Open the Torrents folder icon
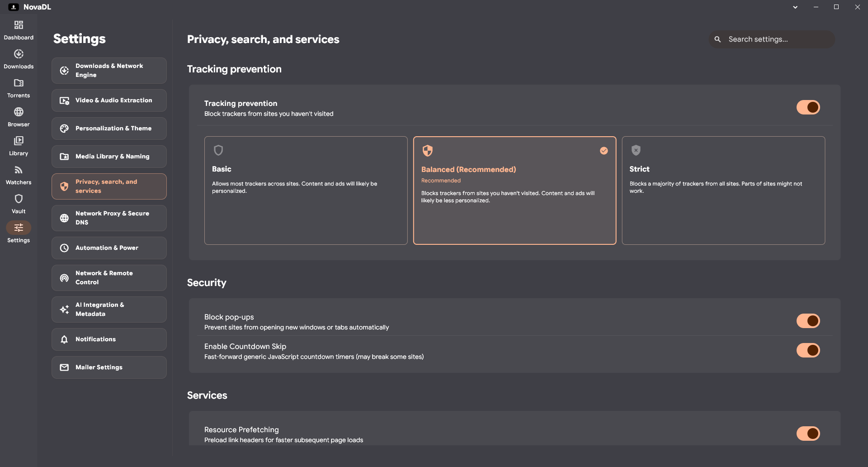Viewport: 868px width, 467px height. 19,83
